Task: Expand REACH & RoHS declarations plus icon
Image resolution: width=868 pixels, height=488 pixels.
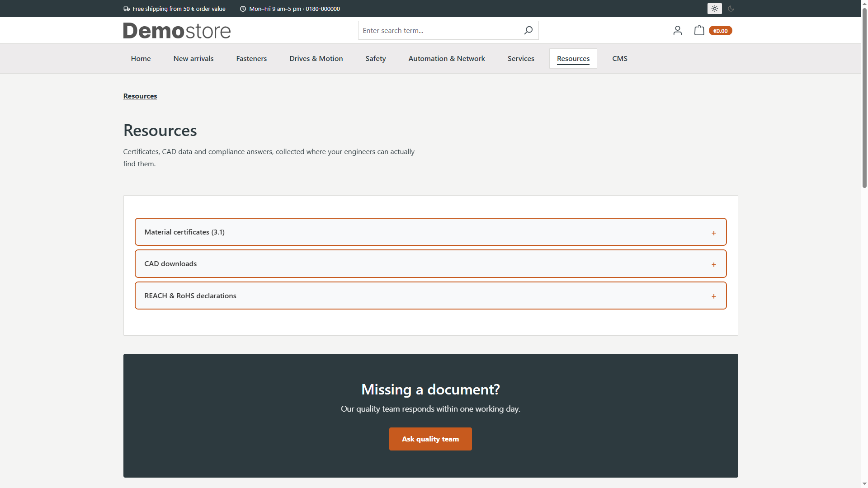Action: click(x=713, y=296)
